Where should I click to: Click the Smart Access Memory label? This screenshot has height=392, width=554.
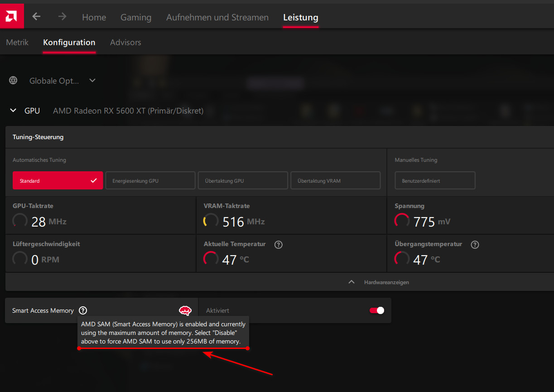[43, 310]
